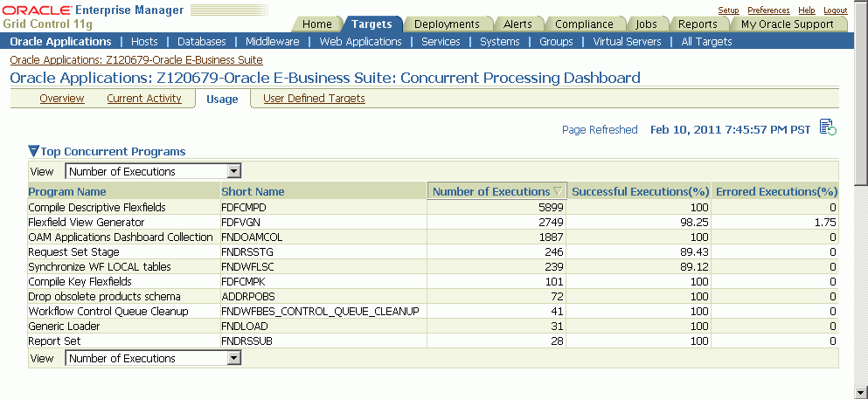Click the page refreshed timestamp
This screenshot has height=399, width=868.
(x=730, y=130)
